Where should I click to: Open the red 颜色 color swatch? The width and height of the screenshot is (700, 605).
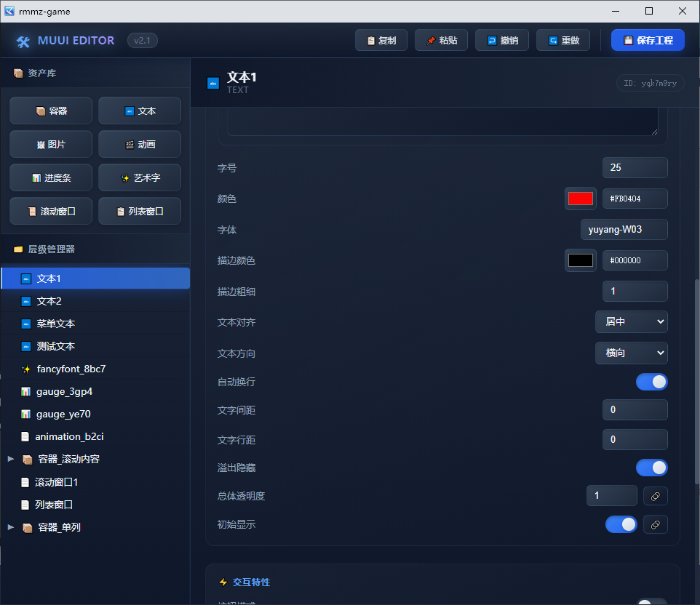click(581, 199)
